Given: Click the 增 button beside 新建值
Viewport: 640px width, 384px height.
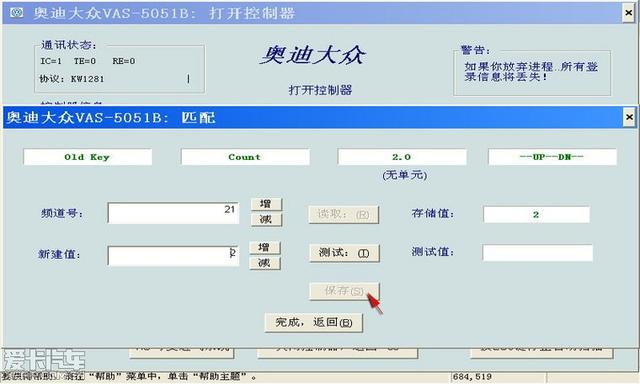Looking at the screenshot, I should (265, 248).
